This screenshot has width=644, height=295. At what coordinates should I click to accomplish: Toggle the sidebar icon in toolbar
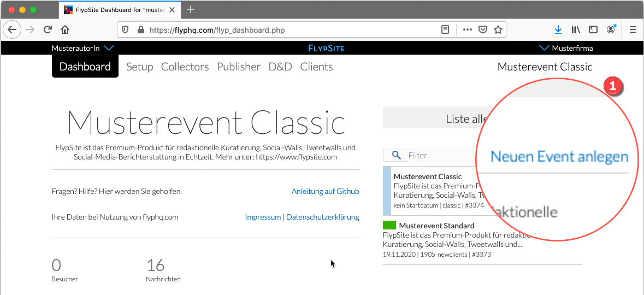point(593,29)
